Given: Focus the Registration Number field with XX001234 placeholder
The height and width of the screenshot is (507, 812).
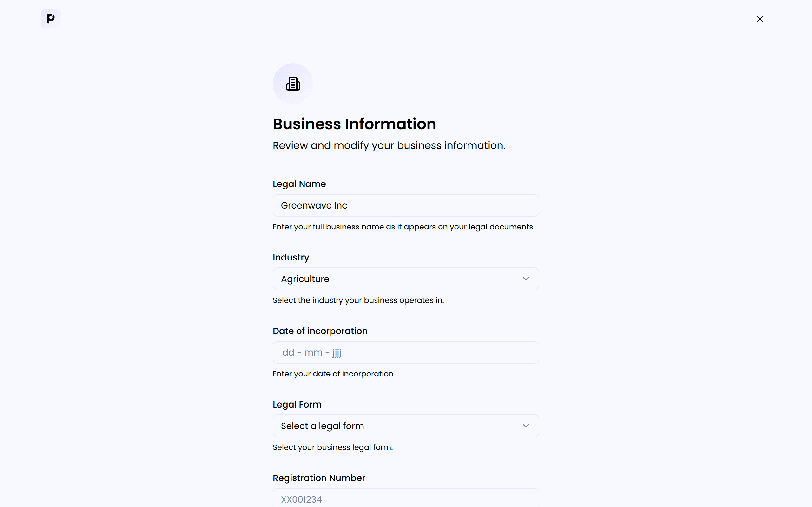Looking at the screenshot, I should click(405, 499).
